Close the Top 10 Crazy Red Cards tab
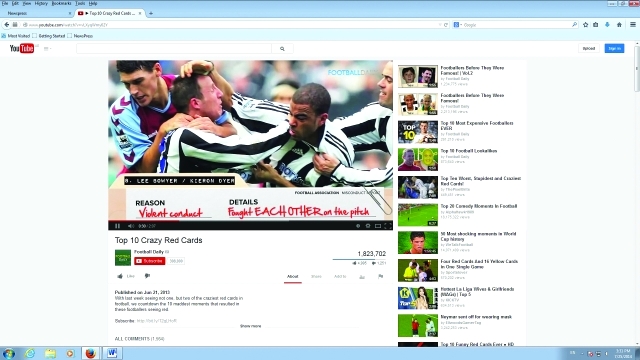The image size is (640, 360). click(x=140, y=13)
